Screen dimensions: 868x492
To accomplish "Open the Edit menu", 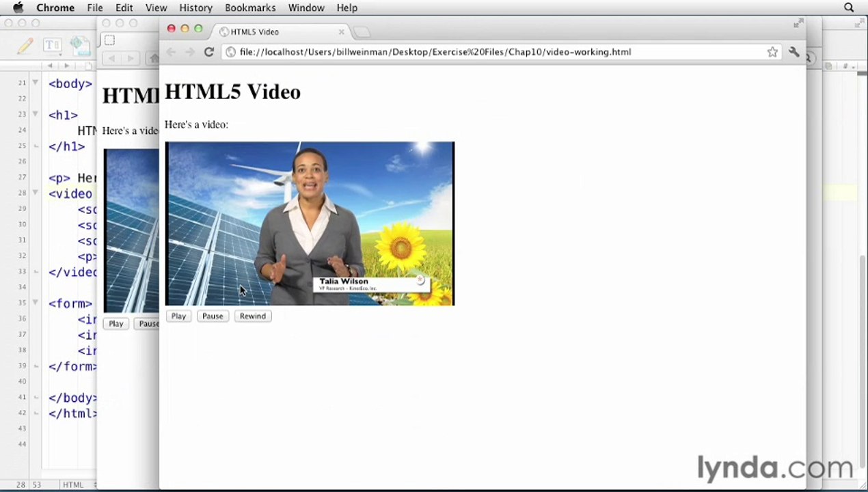I will pyautogui.click(x=124, y=8).
